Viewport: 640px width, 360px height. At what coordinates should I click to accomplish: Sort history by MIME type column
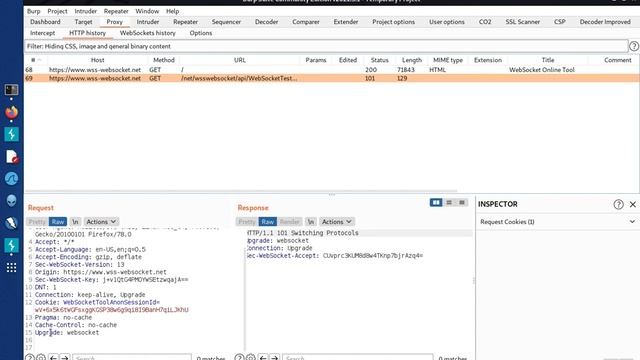click(x=448, y=60)
